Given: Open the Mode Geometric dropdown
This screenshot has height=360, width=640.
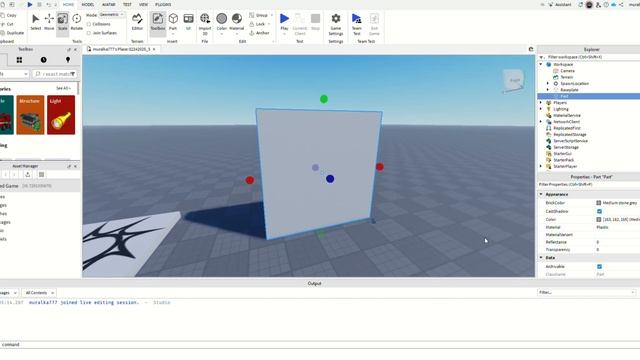Looking at the screenshot, I should [x=112, y=15].
